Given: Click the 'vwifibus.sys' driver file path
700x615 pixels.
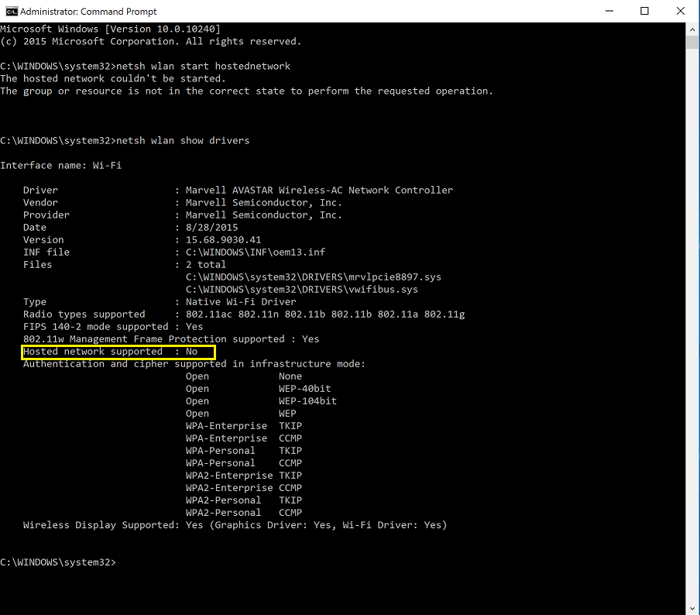Looking at the screenshot, I should [302, 290].
